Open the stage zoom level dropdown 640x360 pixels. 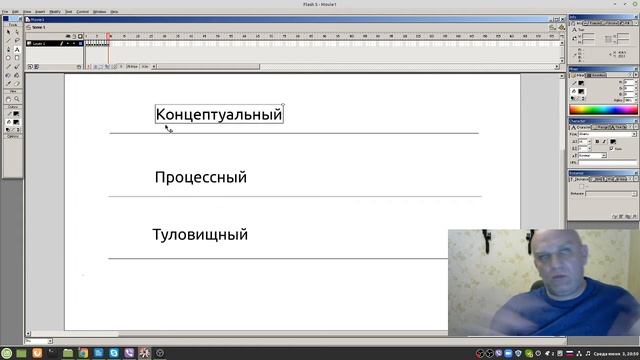click(x=50, y=341)
